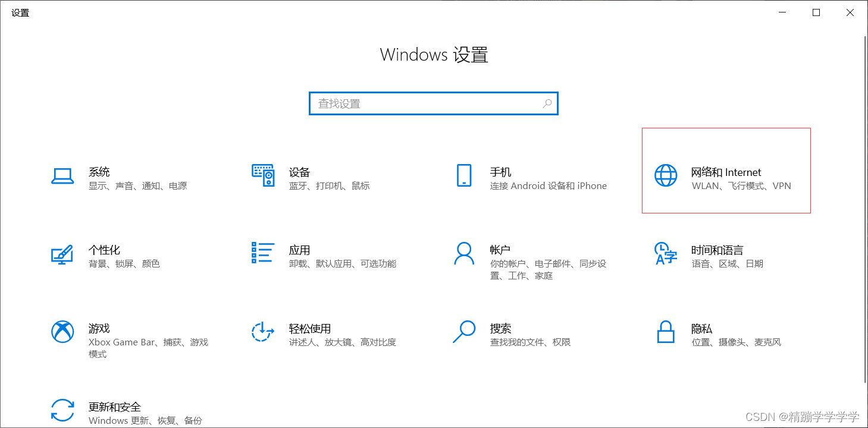Open the Devices keyboard-and-speaker icon

(263, 175)
